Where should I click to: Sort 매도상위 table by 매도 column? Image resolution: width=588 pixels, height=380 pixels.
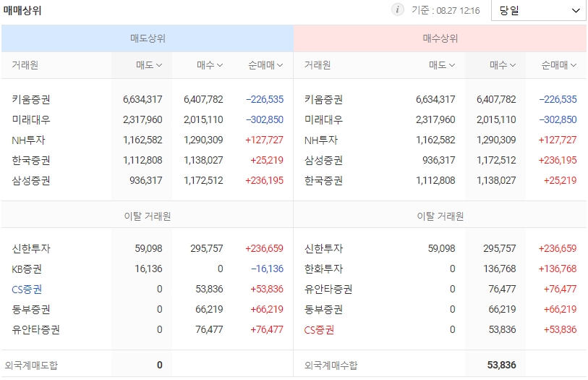149,65
